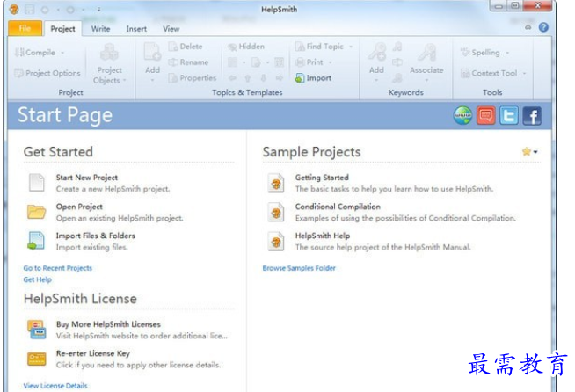This screenshot has width=575, height=392.
Task: Click the Add topic icon
Action: tap(153, 51)
